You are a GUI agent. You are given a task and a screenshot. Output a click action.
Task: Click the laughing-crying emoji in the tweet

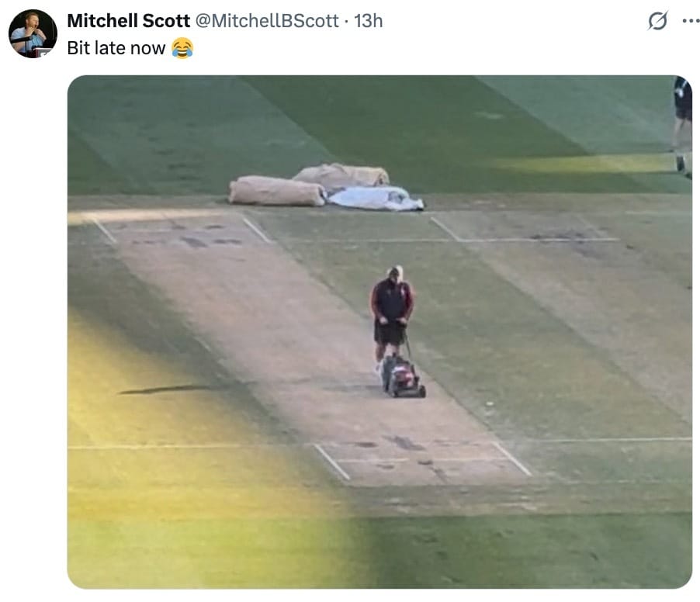182,48
